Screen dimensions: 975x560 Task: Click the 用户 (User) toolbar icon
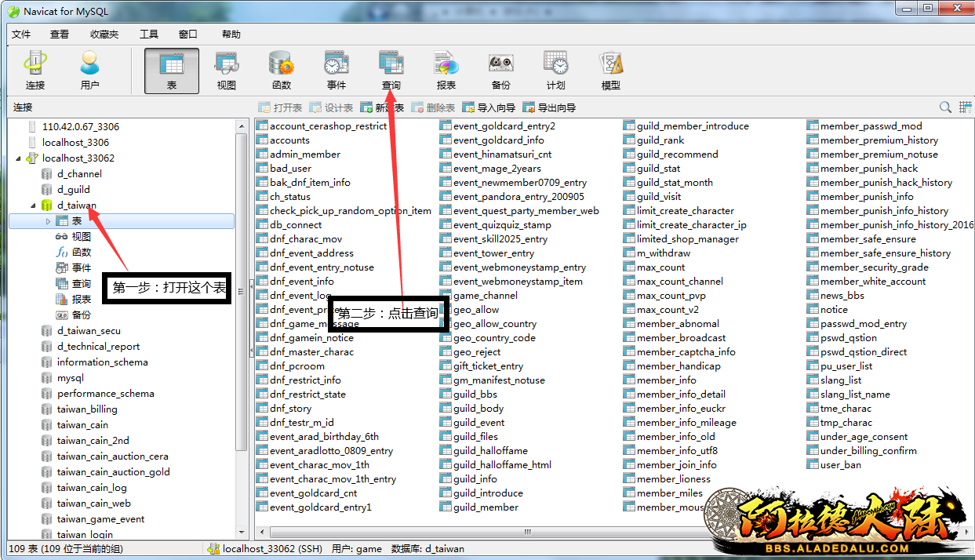pyautogui.click(x=89, y=71)
